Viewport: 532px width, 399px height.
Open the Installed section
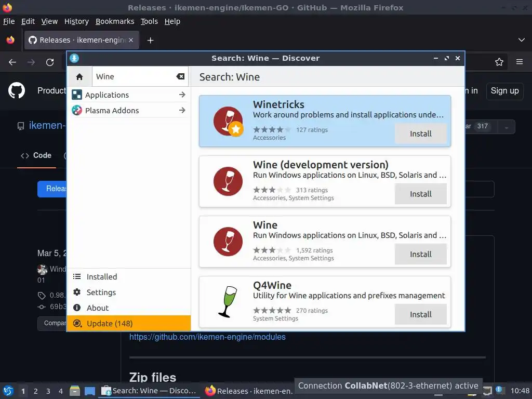(x=129, y=276)
